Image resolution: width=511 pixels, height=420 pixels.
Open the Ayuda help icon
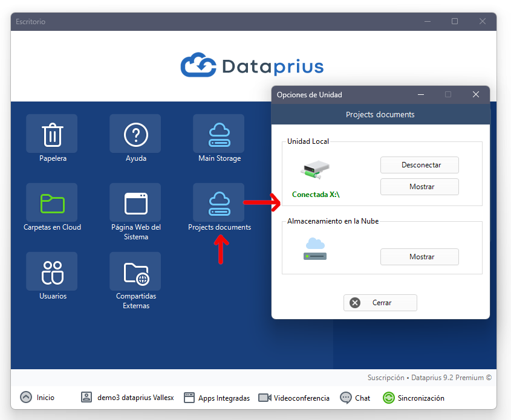[x=135, y=134]
